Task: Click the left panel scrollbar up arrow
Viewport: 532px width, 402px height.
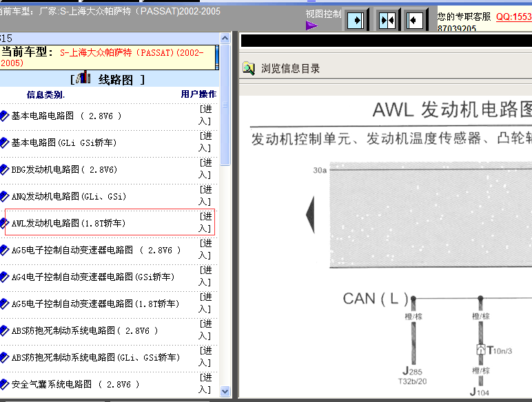Action: 225,38
